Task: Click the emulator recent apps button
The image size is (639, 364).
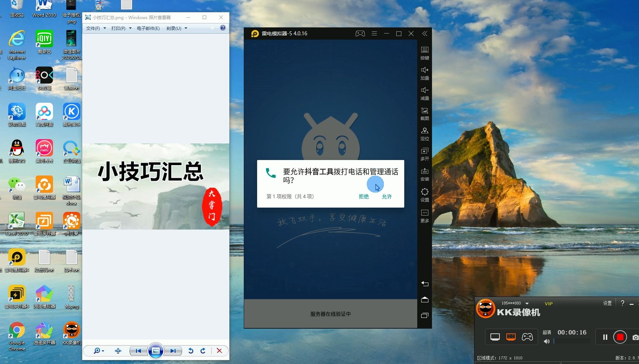Action: pos(425,315)
